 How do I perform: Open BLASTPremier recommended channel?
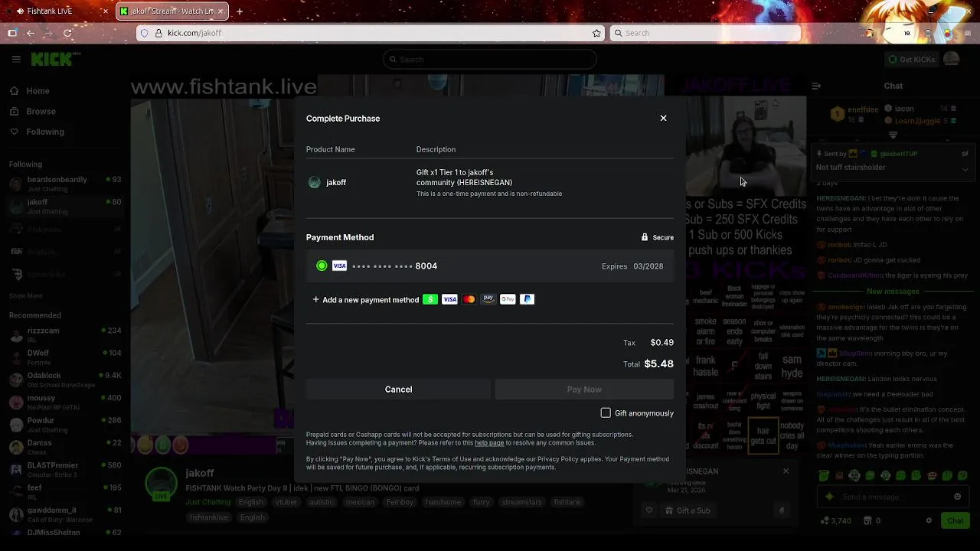pyautogui.click(x=65, y=468)
